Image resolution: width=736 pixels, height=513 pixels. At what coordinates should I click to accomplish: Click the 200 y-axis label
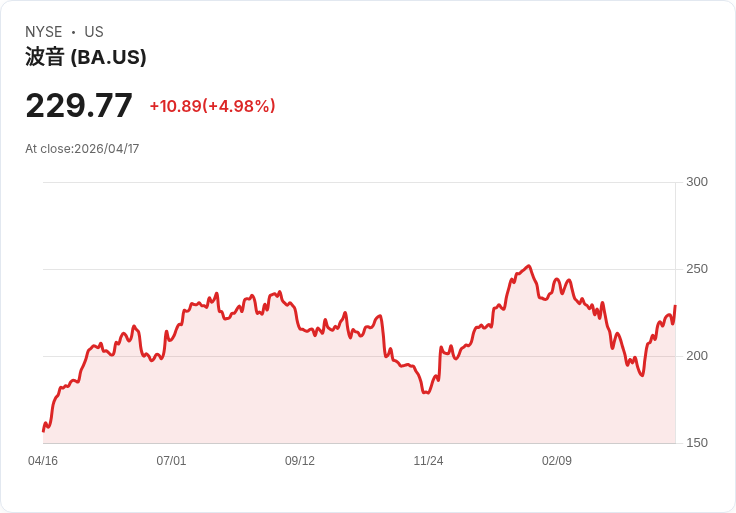click(697, 356)
